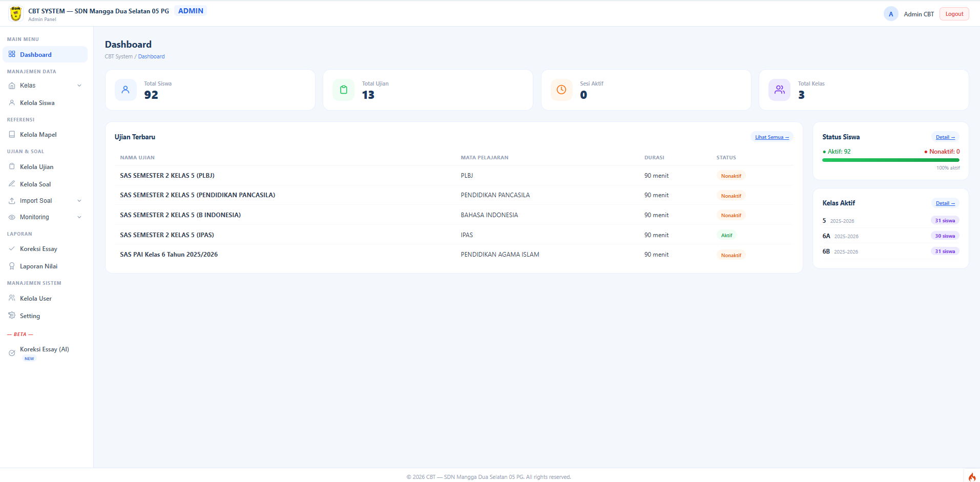Click the Kelola Mapel book icon
Viewport: 980px width, 482px height.
pyautogui.click(x=12, y=135)
